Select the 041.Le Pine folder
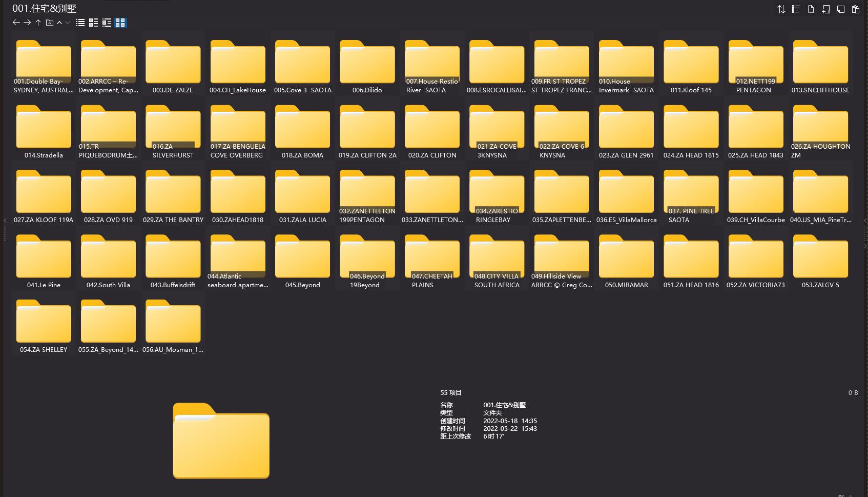The width and height of the screenshot is (868, 497). tap(44, 259)
